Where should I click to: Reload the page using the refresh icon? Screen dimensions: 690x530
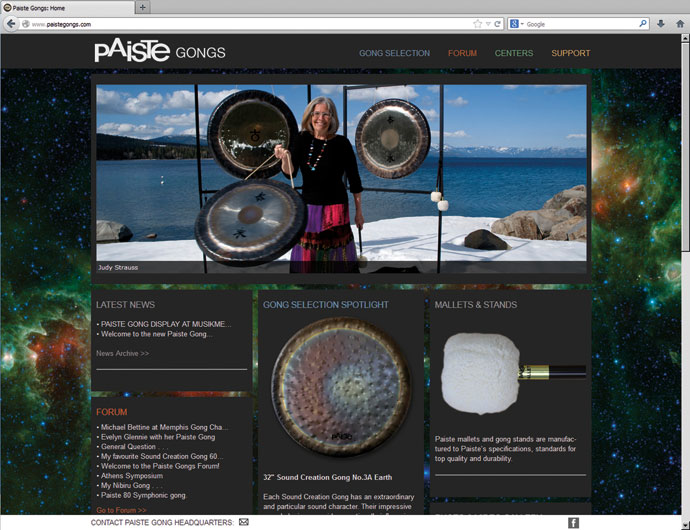click(x=497, y=23)
